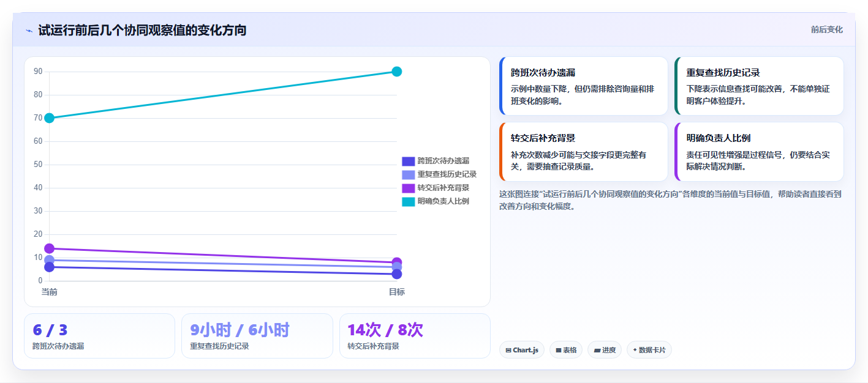Screen dimensions: 868x383
Task: Click 转交后补充背景 caption under 14次 / 8次
Action: click(373, 346)
